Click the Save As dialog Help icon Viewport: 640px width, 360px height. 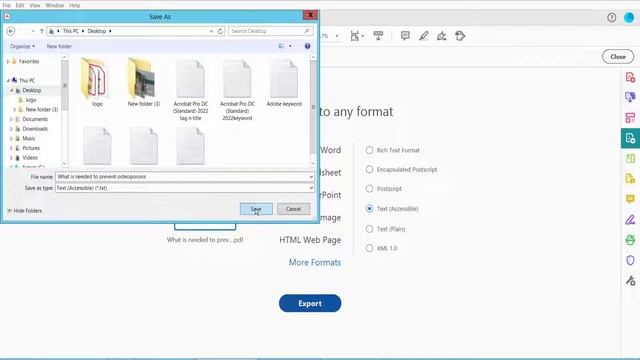pyautogui.click(x=307, y=46)
